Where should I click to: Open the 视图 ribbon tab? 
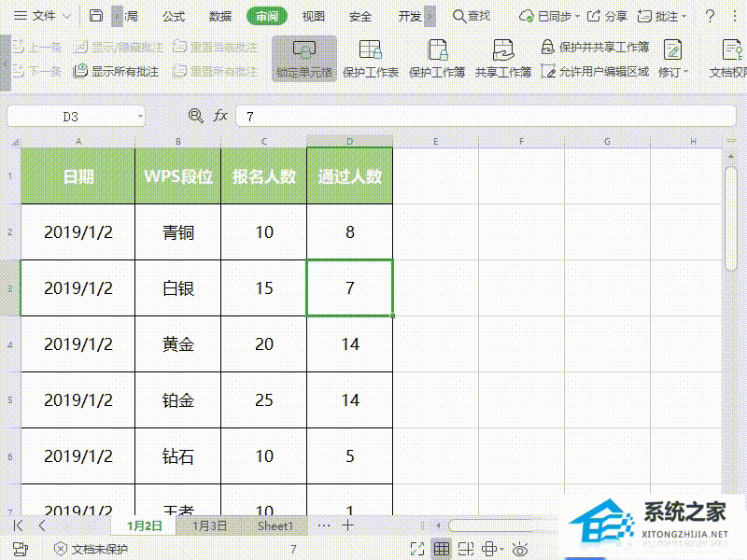pyautogui.click(x=314, y=16)
